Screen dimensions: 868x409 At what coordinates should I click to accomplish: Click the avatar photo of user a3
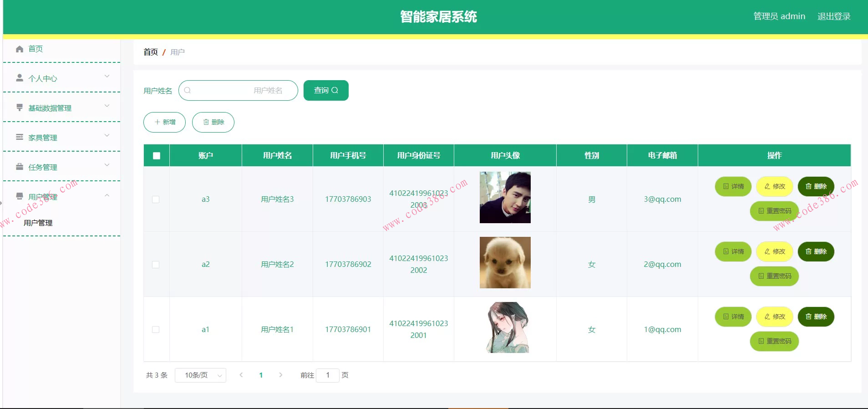pyautogui.click(x=505, y=197)
